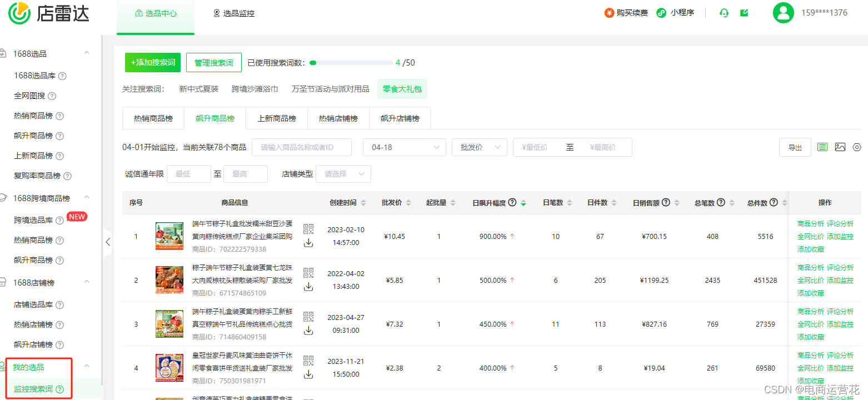Switch to list view icon
Screen dimensions: 868x400
822,147
